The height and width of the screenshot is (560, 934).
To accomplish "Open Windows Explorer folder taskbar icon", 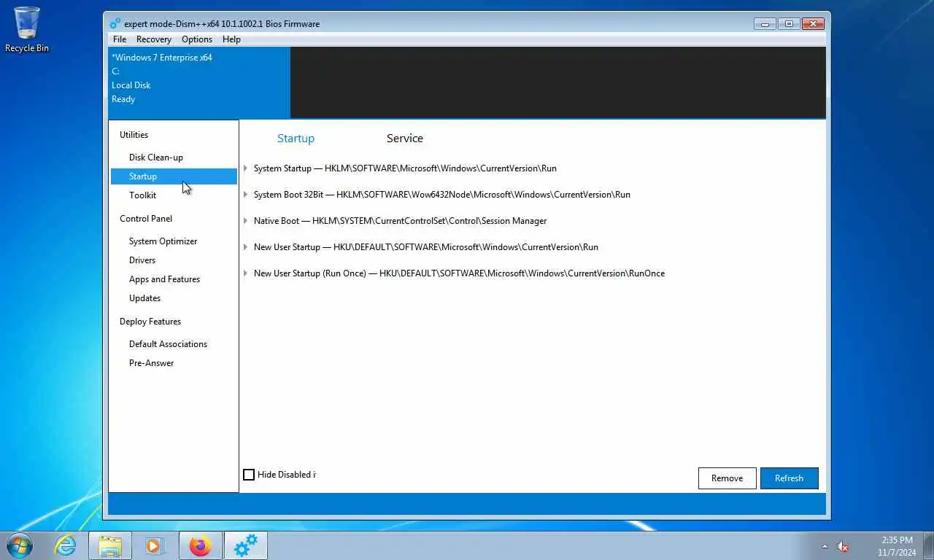I will pyautogui.click(x=110, y=545).
